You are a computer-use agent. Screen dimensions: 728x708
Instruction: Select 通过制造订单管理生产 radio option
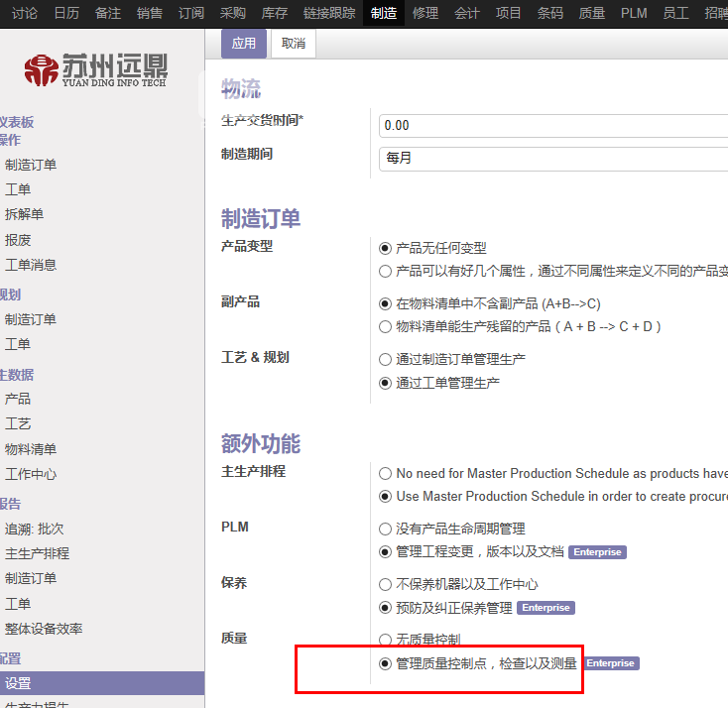click(x=385, y=359)
